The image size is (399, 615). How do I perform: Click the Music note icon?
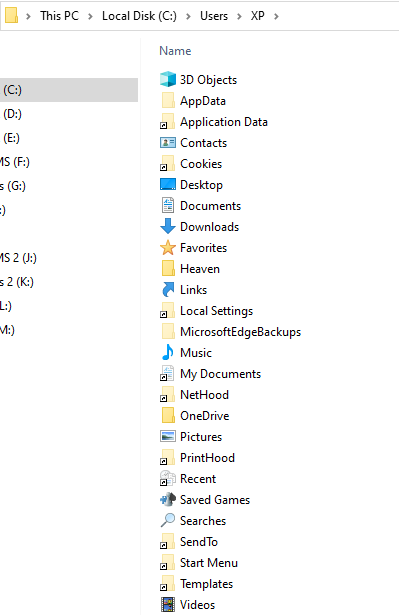(x=168, y=352)
